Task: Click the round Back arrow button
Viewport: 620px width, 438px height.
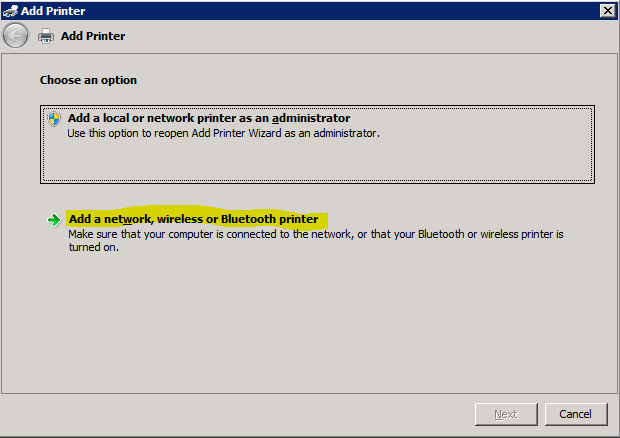Action: tap(16, 36)
